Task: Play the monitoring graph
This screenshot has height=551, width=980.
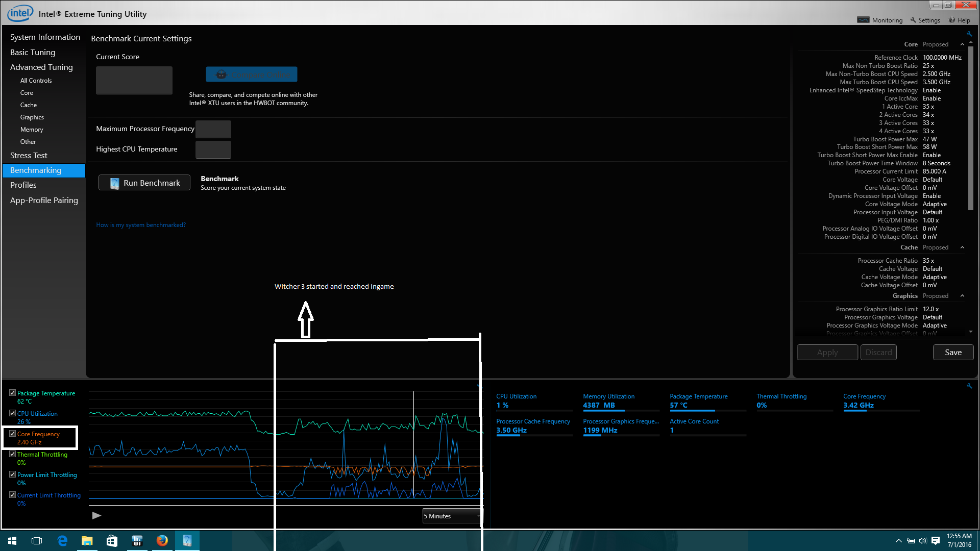Action: 96,516
